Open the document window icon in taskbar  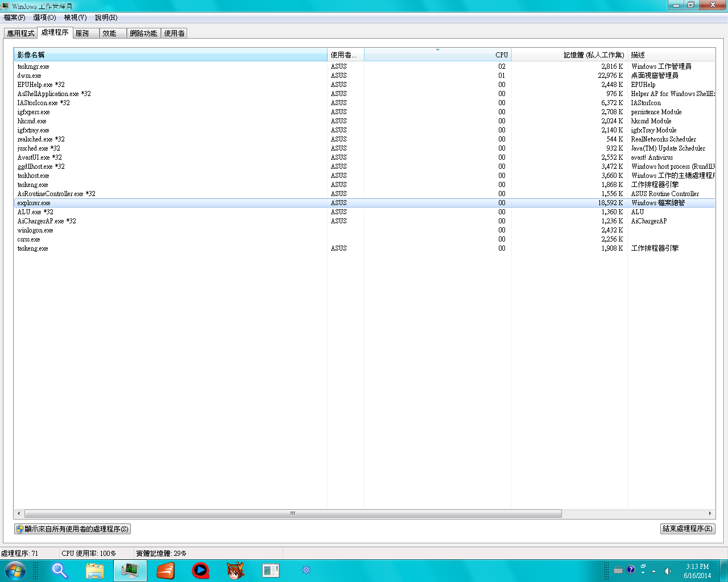(x=271, y=570)
